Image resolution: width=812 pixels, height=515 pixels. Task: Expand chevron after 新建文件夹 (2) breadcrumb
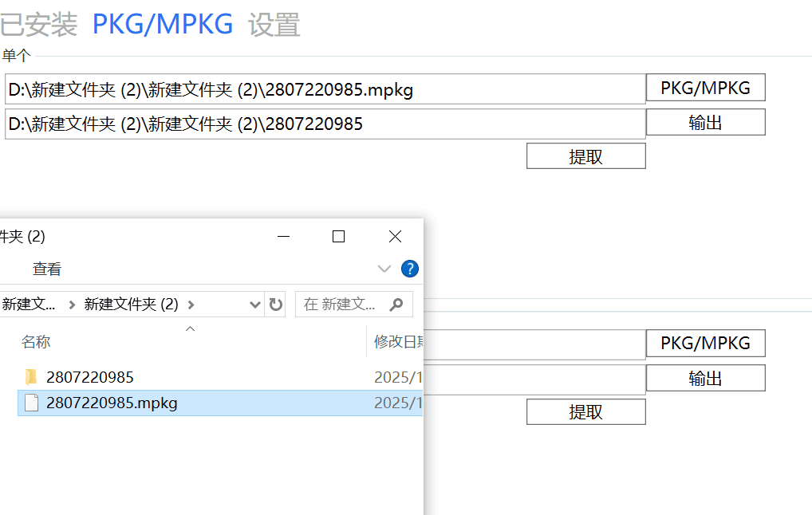tap(191, 305)
